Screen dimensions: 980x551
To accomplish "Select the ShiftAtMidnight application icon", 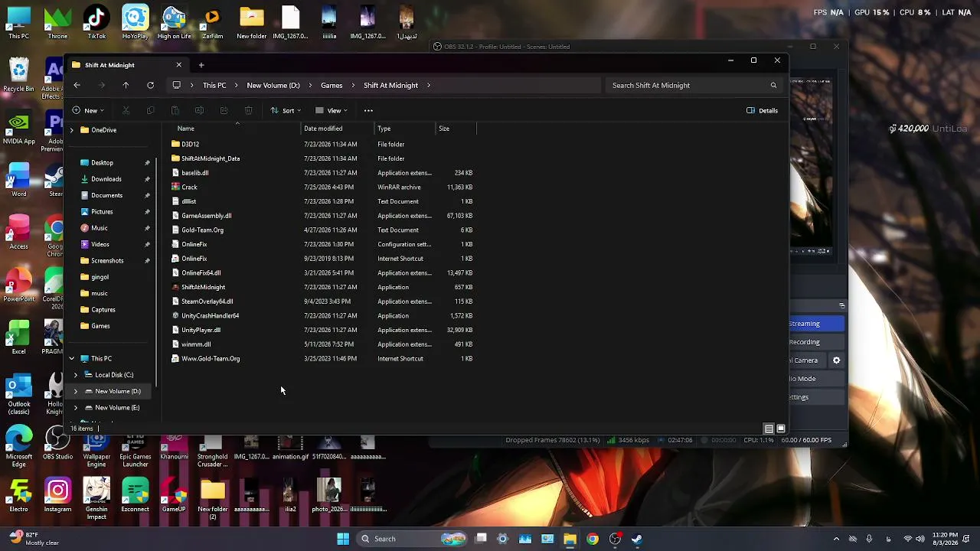I will click(175, 287).
